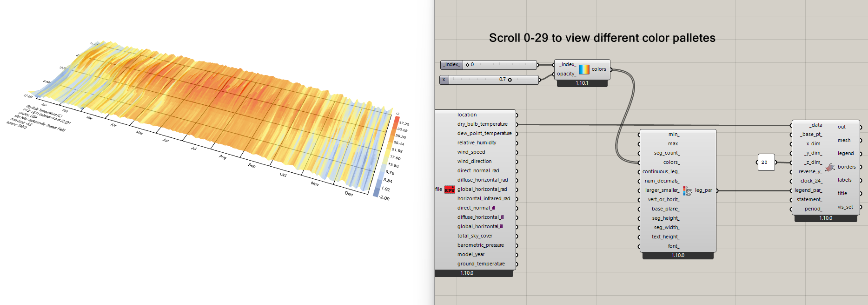Select the vis_set output parameter
The height and width of the screenshot is (305, 868).
[x=845, y=207]
